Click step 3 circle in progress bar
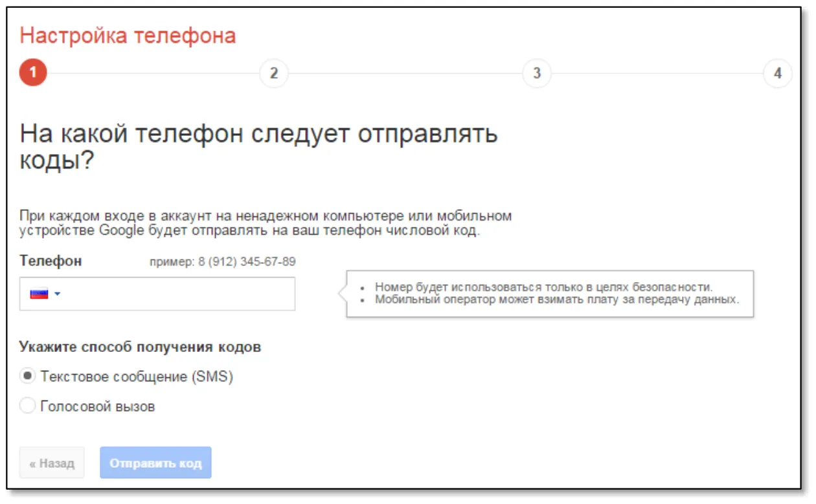The image size is (816, 504). [x=537, y=73]
